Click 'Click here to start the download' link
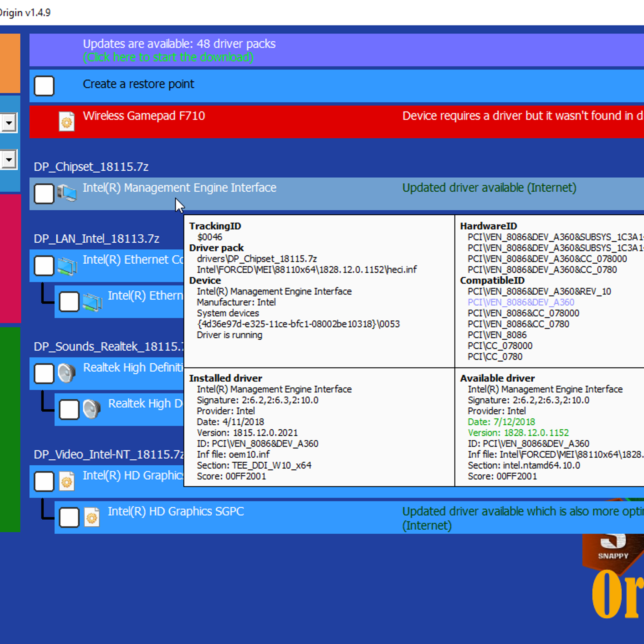Screen dimensions: 644x644 click(168, 57)
